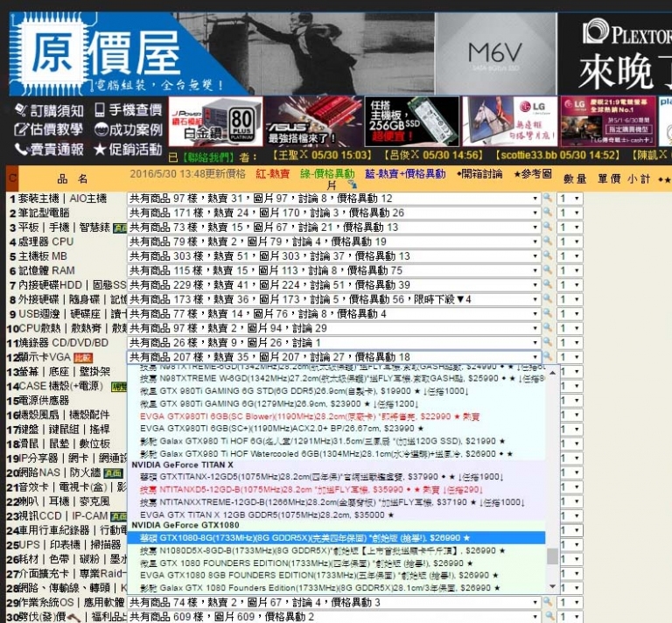Open 手機查價 mobile price lookup
This screenshot has width=672, height=623.
tap(128, 110)
